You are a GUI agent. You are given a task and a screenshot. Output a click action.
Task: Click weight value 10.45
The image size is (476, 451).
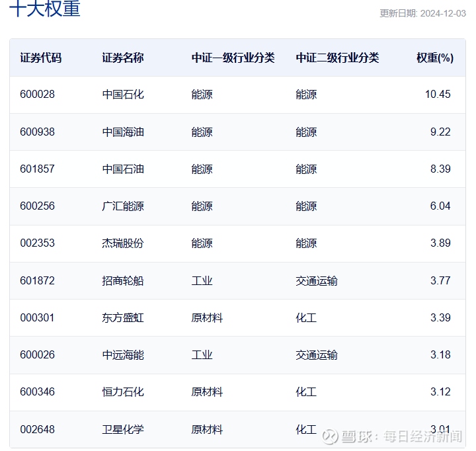click(438, 94)
